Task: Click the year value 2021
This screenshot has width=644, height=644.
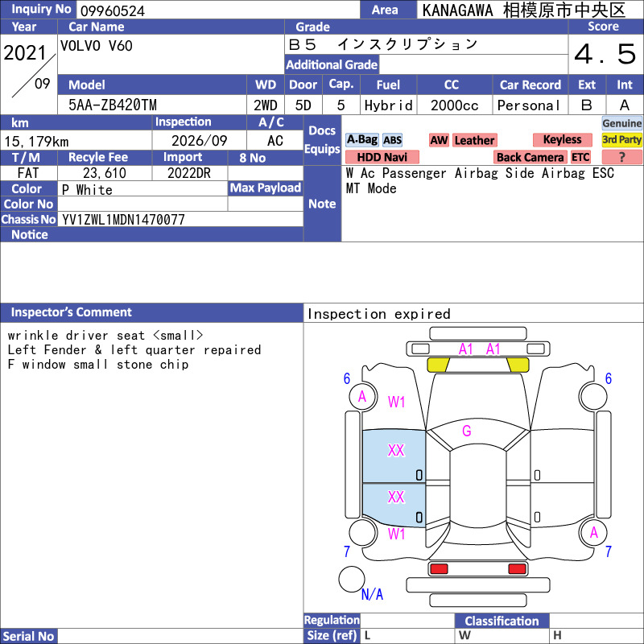Action: [25, 53]
